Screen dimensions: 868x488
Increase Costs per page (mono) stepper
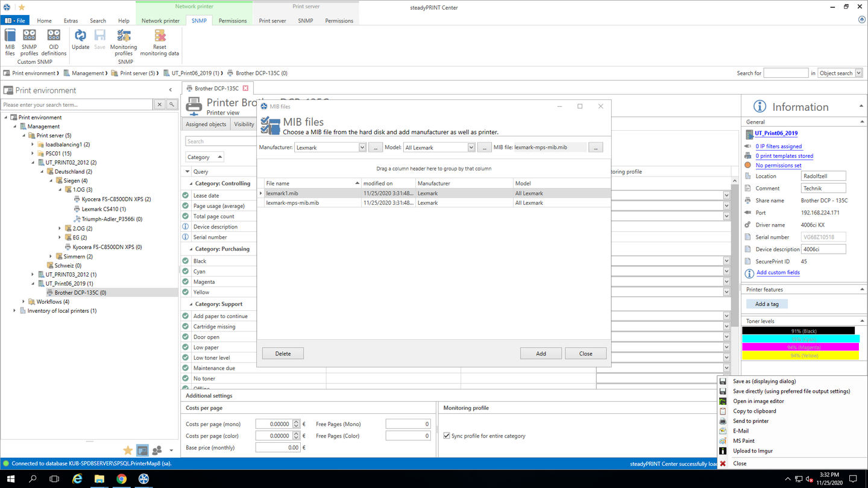coord(296,422)
